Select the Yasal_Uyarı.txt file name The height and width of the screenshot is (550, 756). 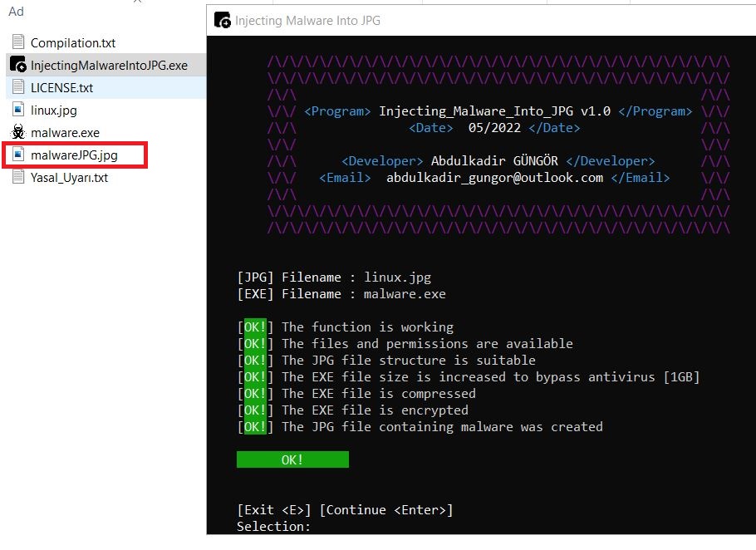pyautogui.click(x=69, y=178)
